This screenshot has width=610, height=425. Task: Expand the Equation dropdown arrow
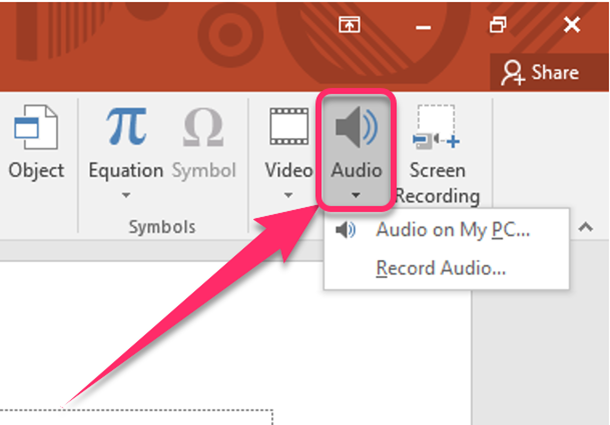click(126, 195)
